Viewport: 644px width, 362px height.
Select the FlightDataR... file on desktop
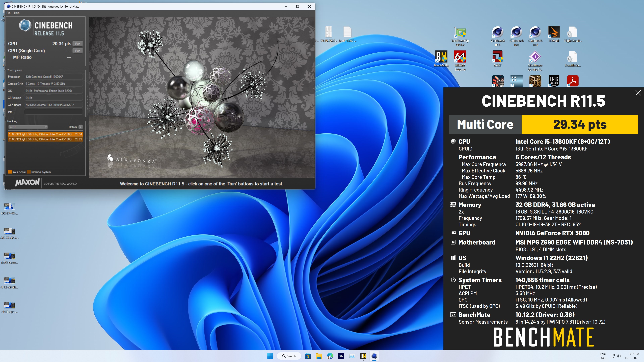(573, 34)
